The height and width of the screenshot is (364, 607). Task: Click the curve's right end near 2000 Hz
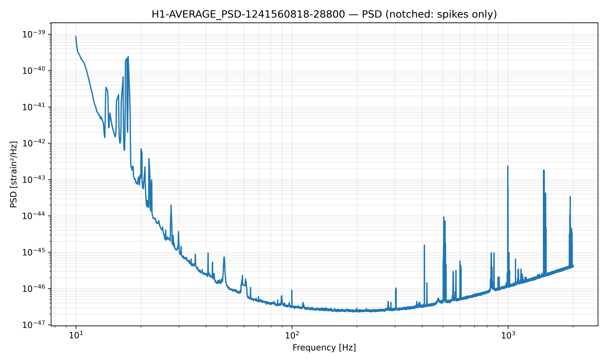click(x=573, y=266)
